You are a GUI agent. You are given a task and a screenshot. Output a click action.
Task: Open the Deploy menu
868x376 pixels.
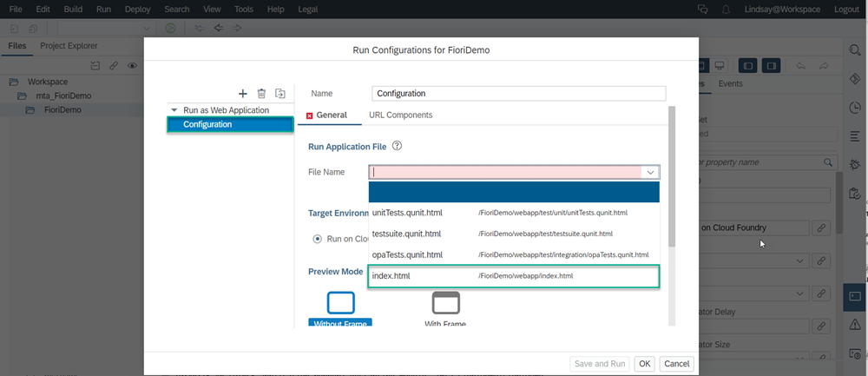click(x=138, y=10)
